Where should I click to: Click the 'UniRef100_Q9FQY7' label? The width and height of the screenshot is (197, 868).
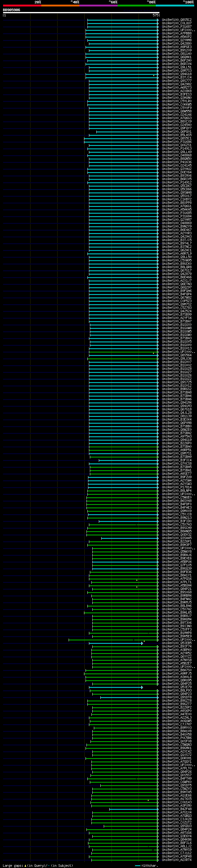(x=177, y=128)
